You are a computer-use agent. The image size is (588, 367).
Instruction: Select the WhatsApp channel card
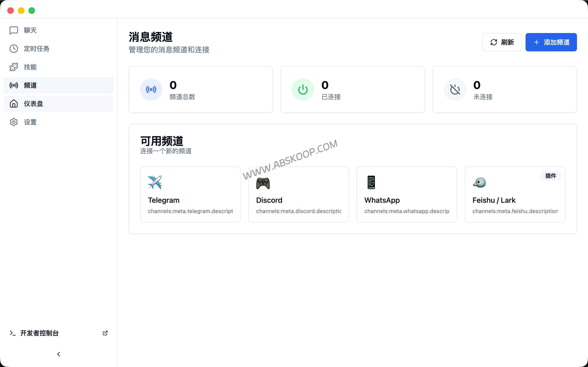[x=407, y=194]
